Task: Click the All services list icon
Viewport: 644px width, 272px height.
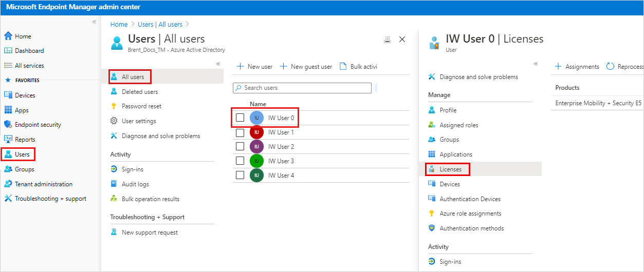Action: pyautogui.click(x=8, y=66)
